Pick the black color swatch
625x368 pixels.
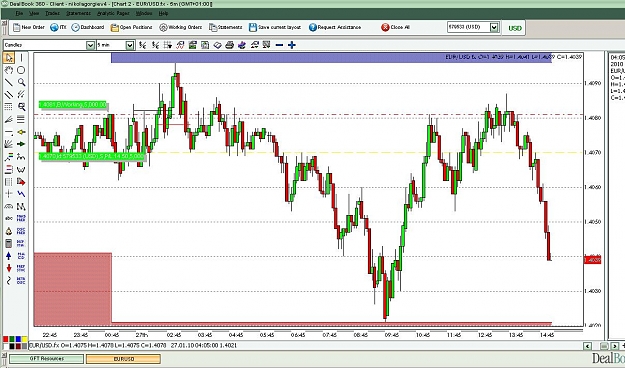(12, 346)
